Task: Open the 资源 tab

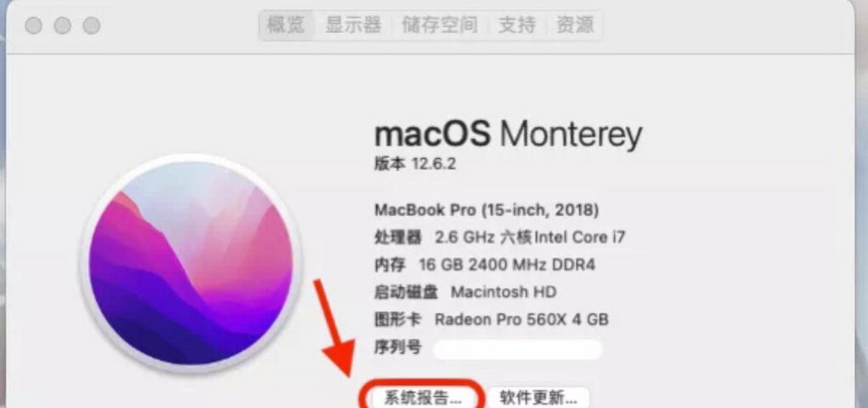Action: coord(575,25)
